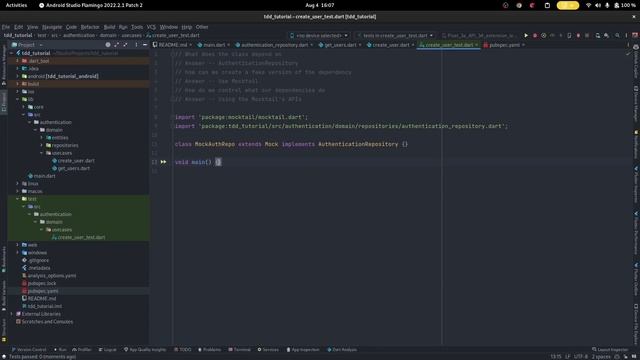Click tdd_tutorial breadcrumb in navigation bar
The image size is (640, 360).
[x=18, y=36]
